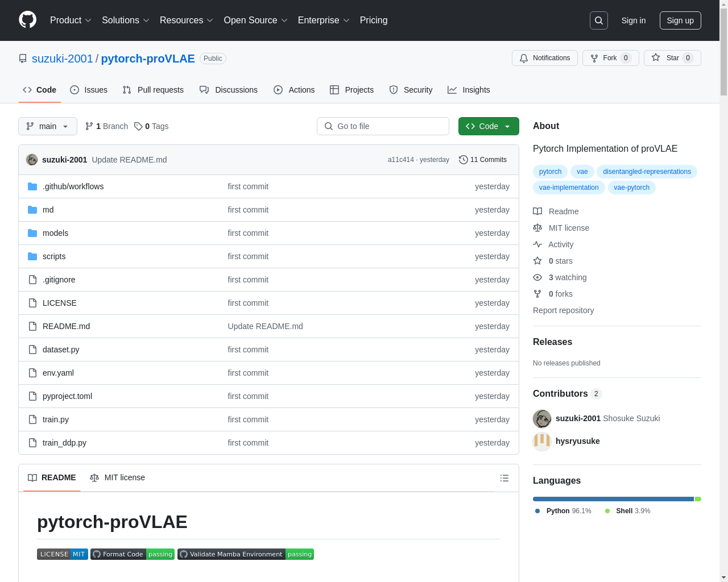Click the 1 Branch link

(106, 126)
